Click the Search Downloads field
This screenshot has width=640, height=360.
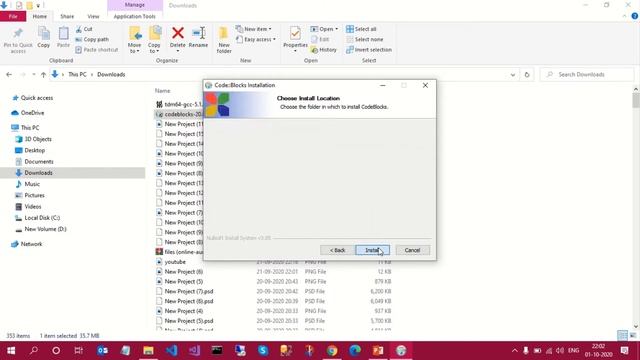(x=587, y=75)
